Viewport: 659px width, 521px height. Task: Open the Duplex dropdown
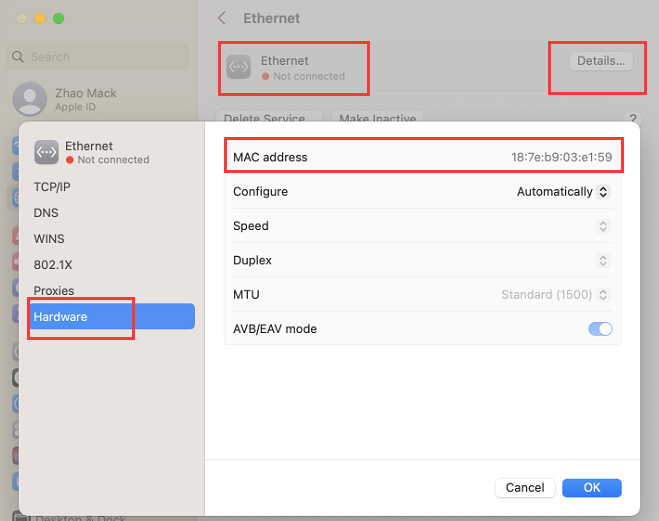tap(602, 261)
